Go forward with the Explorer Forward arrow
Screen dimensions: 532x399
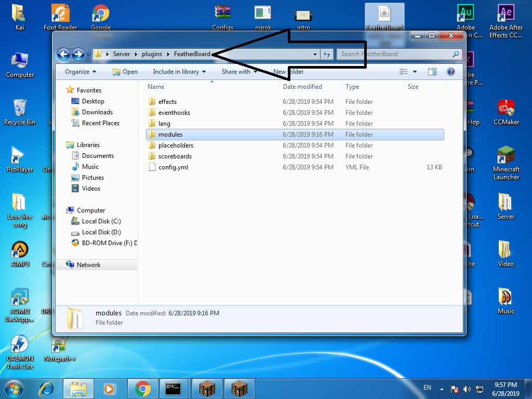pyautogui.click(x=78, y=54)
